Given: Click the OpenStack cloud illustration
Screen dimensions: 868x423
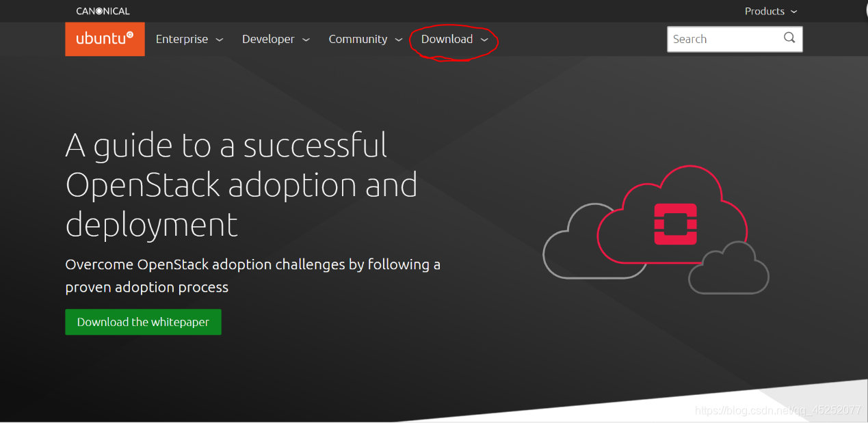Looking at the screenshot, I should coord(656,230).
